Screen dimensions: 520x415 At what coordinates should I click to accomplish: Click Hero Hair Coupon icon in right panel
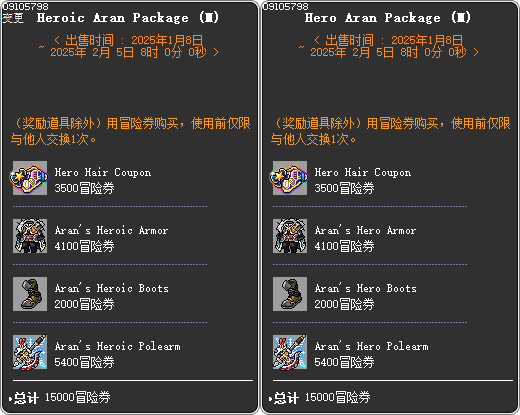pyautogui.click(x=290, y=178)
